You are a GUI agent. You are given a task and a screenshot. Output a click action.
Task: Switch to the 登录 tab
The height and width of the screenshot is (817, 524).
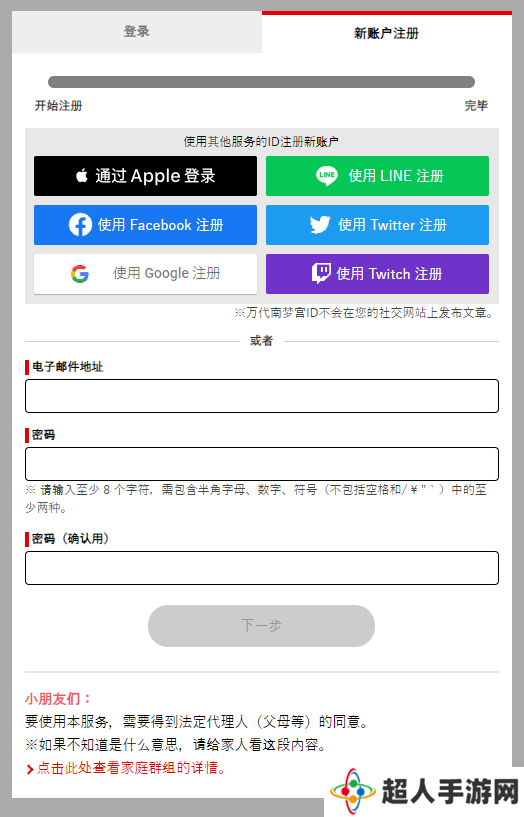(x=137, y=32)
